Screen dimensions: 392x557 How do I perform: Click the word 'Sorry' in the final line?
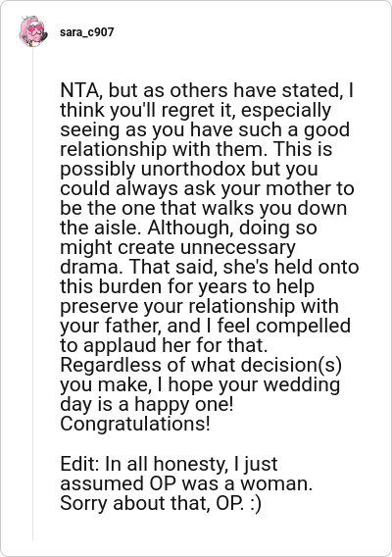tap(83, 503)
